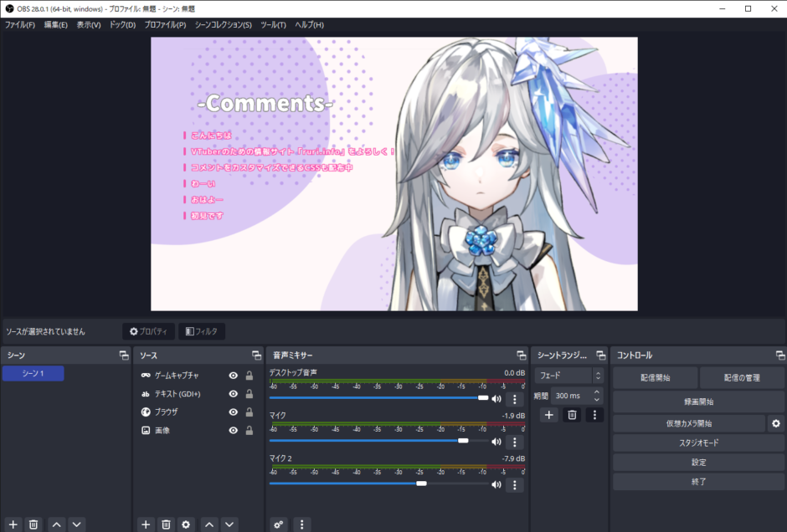Add a new scene with the plus icon

pos(12,524)
